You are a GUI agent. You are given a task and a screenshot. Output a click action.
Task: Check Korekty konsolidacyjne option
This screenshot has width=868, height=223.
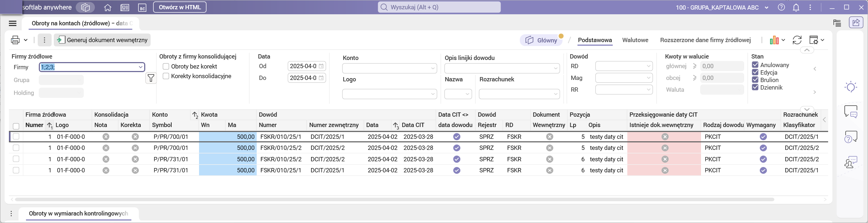pyautogui.click(x=166, y=76)
